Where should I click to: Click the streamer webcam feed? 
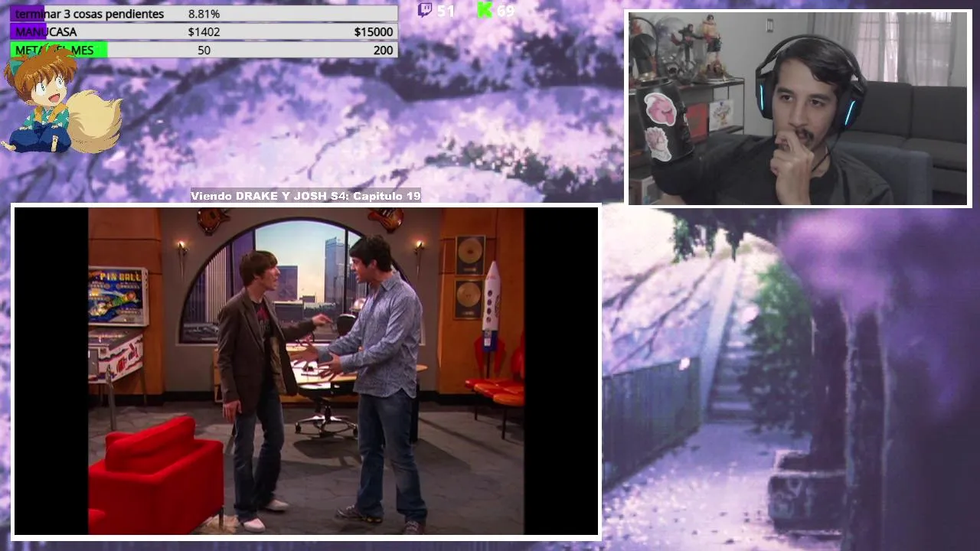pos(799,108)
